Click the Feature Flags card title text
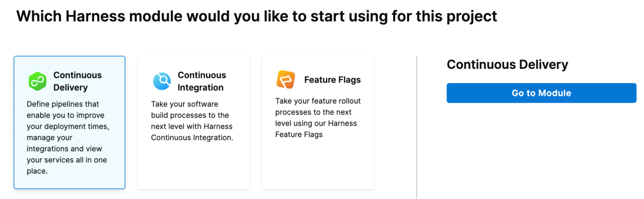This screenshot has height=199, width=644. click(332, 80)
